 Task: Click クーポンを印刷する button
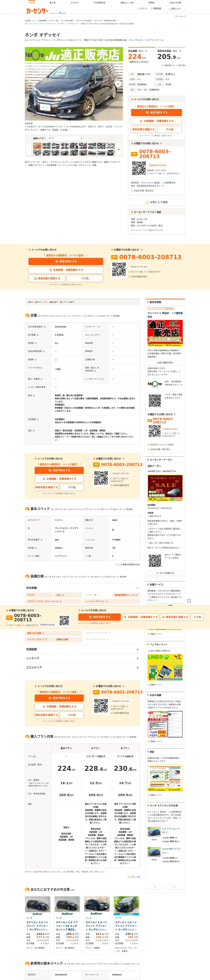(x=165, y=573)
